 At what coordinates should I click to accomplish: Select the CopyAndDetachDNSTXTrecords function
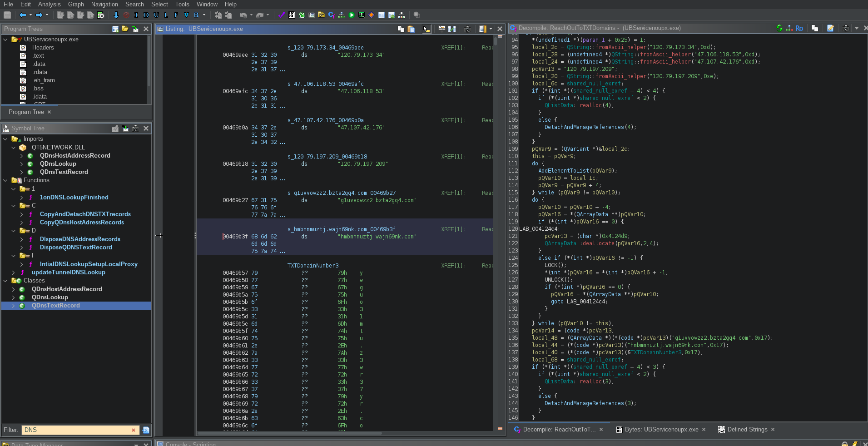tap(85, 214)
